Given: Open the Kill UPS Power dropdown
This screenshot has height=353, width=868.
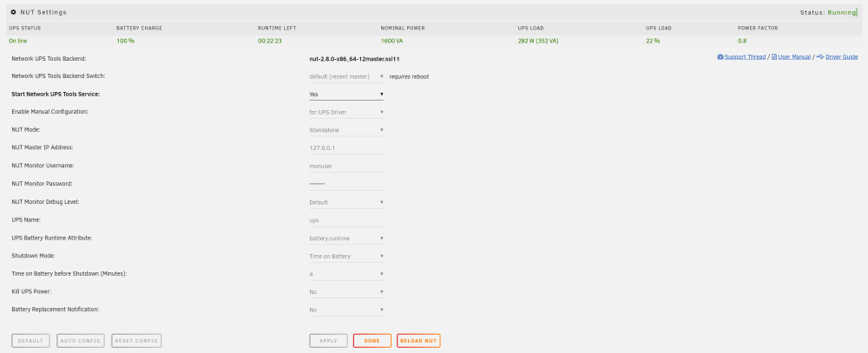Looking at the screenshot, I should click(x=346, y=292).
